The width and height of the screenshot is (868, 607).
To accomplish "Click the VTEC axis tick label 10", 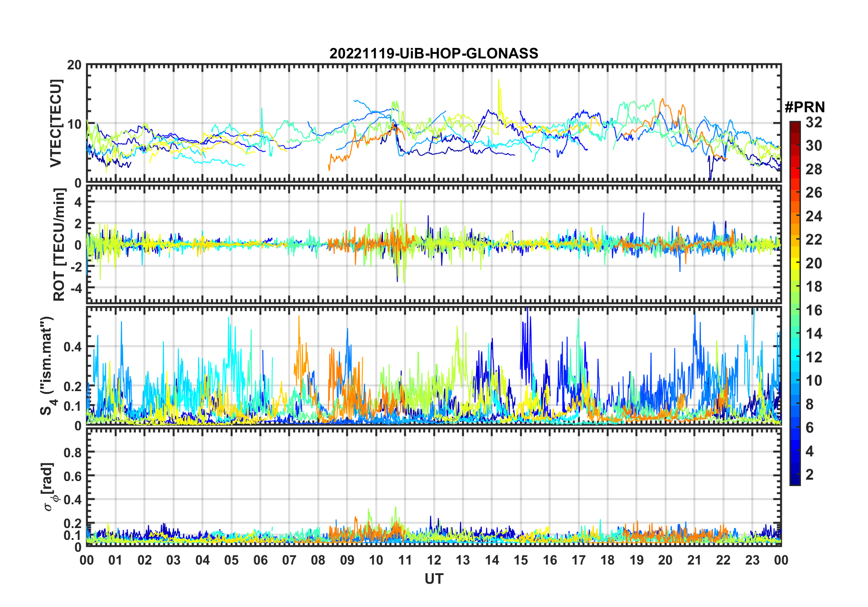I will tap(74, 124).
